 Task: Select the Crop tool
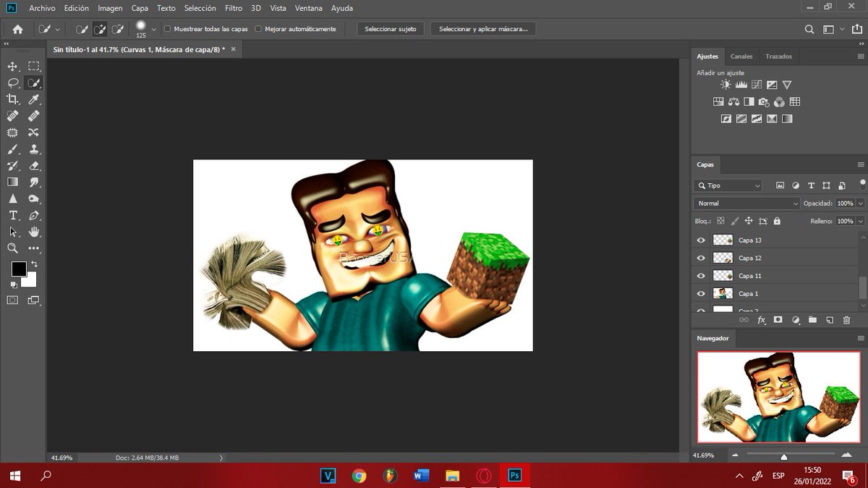pos(12,99)
